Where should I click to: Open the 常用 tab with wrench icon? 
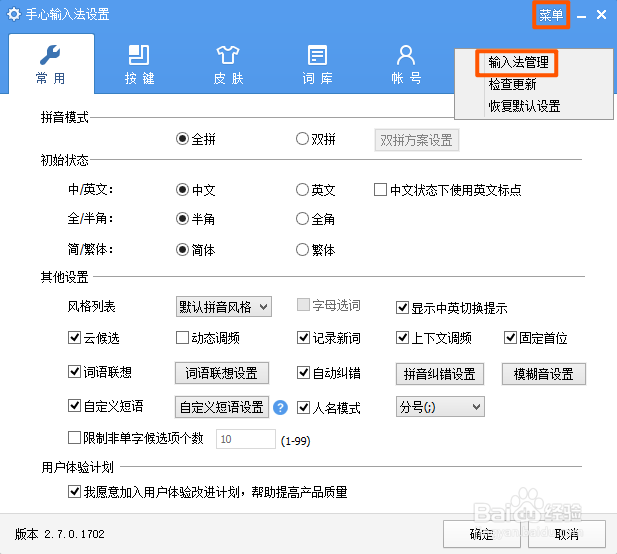point(51,64)
